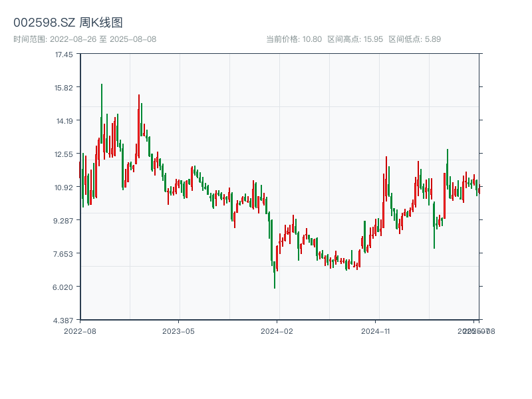Click x-axis label 2024-11
The height and width of the screenshot is (399, 532).
click(375, 331)
